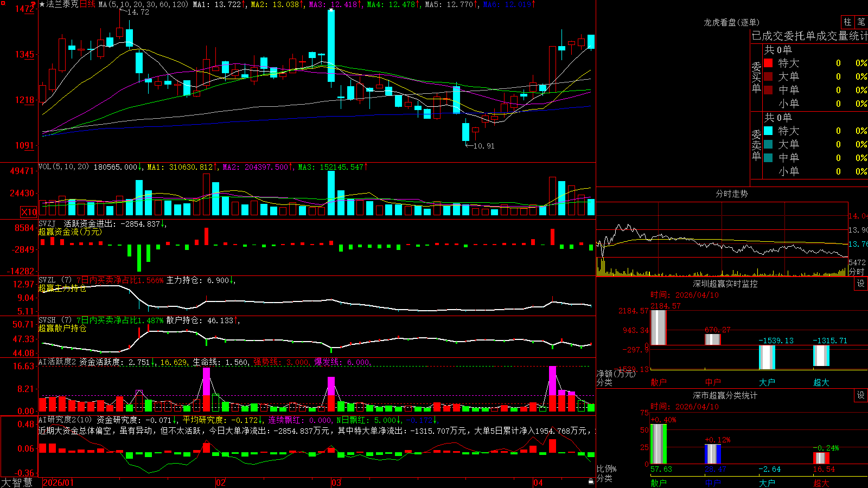This screenshot has width=868, height=488.
Task: Click the 28.47 percentage value
Action: point(716,469)
